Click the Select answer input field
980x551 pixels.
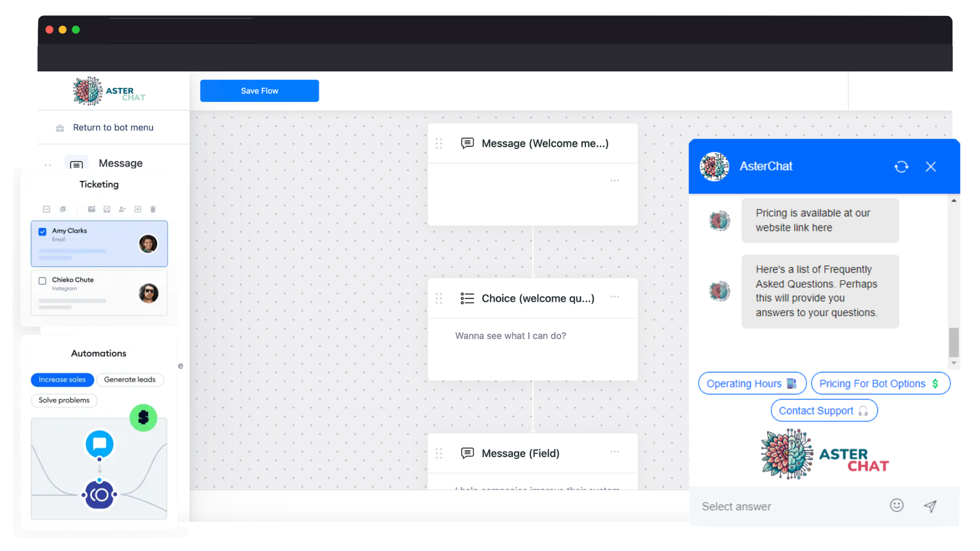click(x=786, y=506)
